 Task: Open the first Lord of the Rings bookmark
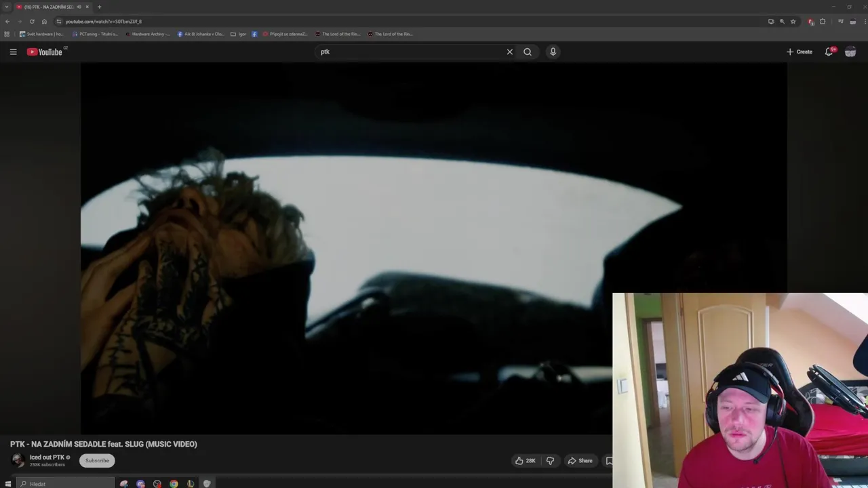(338, 34)
